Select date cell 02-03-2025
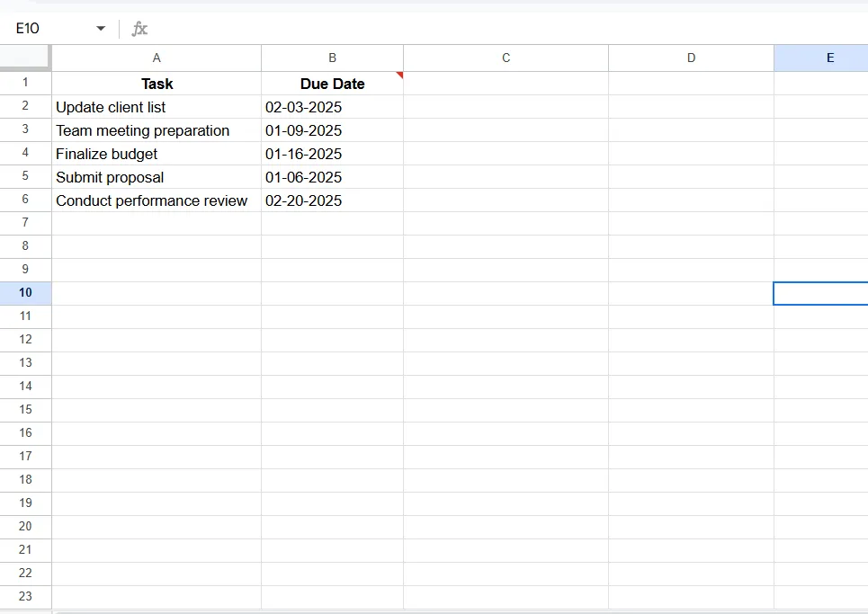 click(x=332, y=107)
